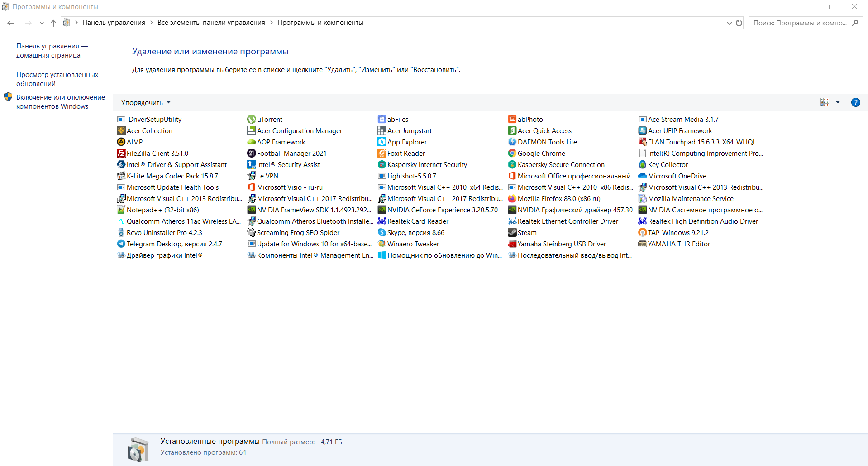Click the Foxit Reader icon

pyautogui.click(x=382, y=154)
